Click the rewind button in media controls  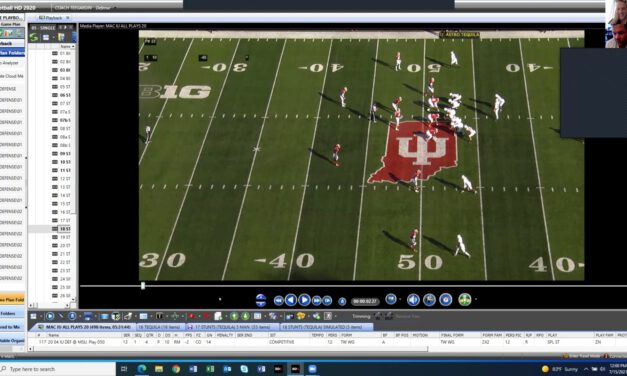coord(279,300)
